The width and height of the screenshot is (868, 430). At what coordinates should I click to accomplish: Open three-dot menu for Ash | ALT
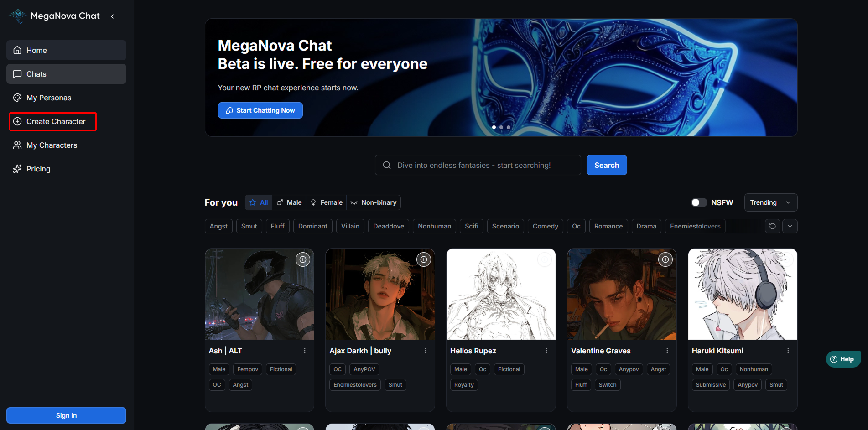pyautogui.click(x=305, y=351)
